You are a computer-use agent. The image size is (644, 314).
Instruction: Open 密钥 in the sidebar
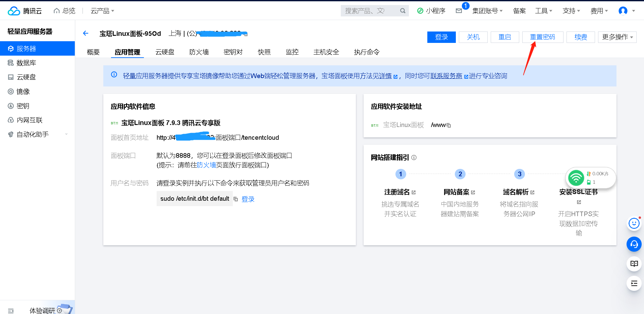(x=37, y=106)
